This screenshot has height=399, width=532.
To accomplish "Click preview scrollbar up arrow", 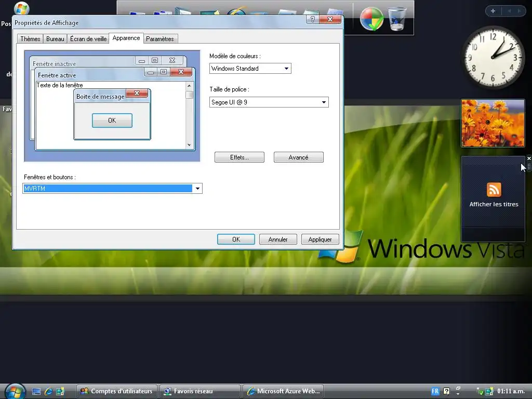I will (189, 86).
